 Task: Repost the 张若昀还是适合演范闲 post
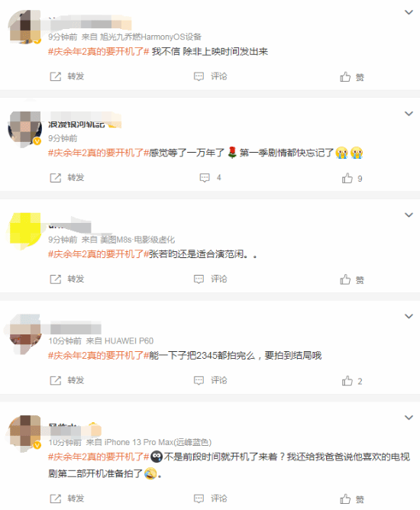[67, 279]
